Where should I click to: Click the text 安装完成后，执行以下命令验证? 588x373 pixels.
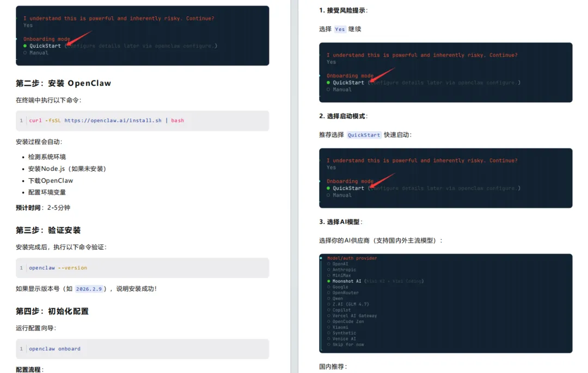tap(60, 247)
